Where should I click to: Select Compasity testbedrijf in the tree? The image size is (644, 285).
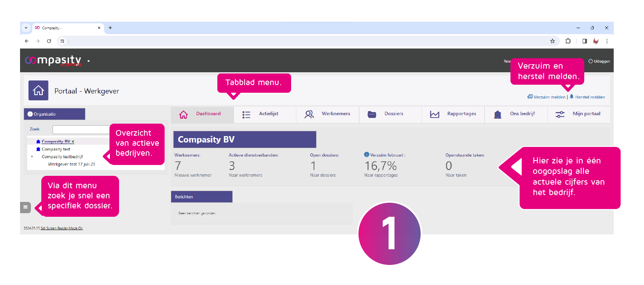[x=62, y=157]
